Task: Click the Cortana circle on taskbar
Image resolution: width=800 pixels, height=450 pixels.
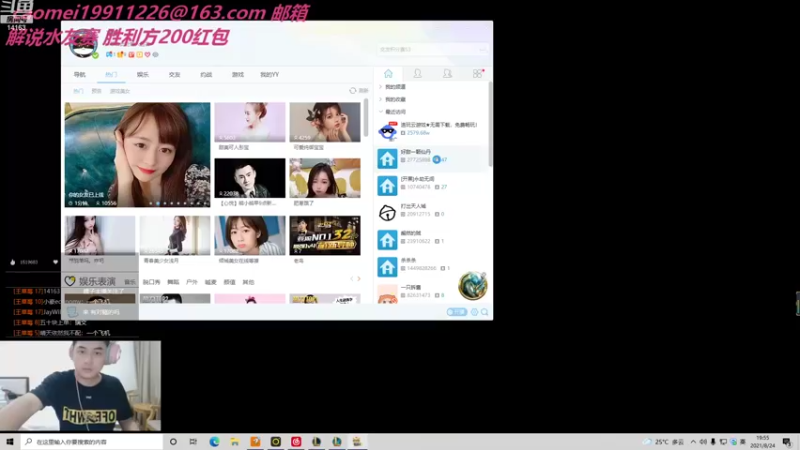Action: [x=173, y=441]
